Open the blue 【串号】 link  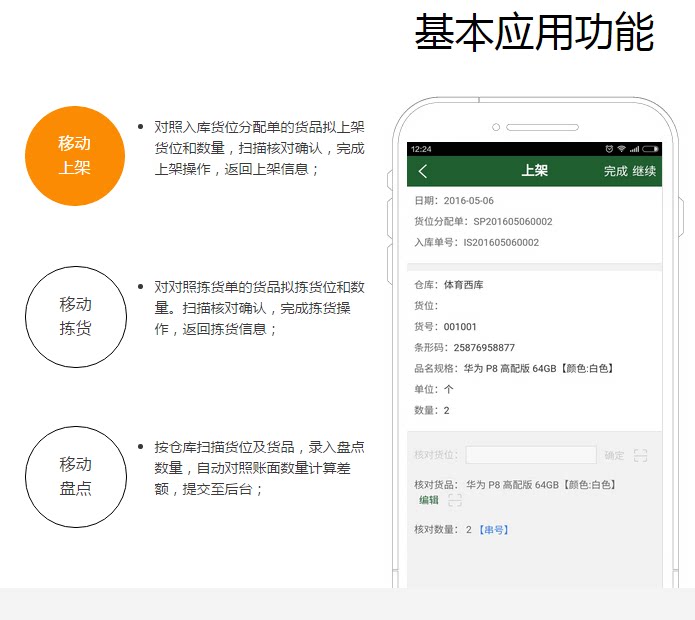tap(493, 530)
